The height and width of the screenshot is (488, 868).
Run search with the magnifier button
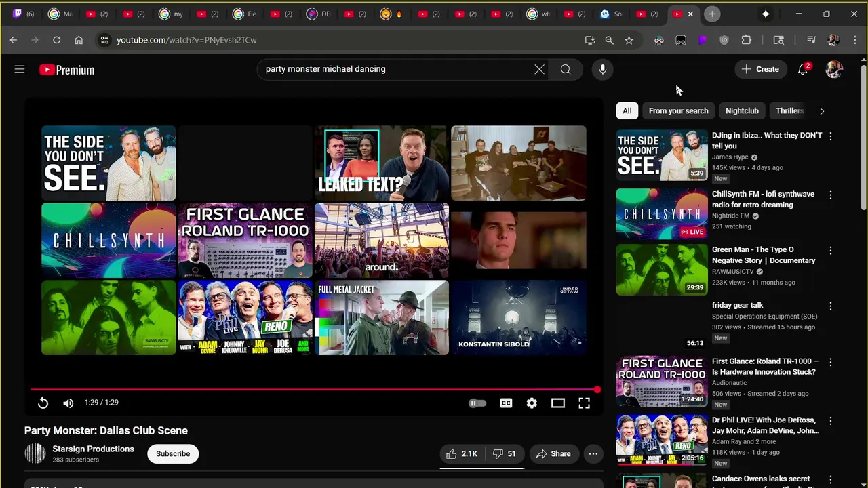[566, 69]
